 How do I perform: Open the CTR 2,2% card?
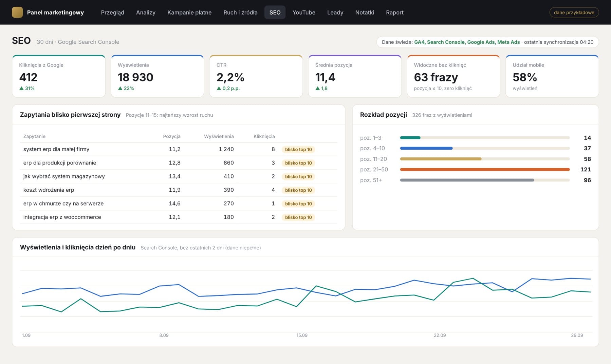(x=256, y=76)
